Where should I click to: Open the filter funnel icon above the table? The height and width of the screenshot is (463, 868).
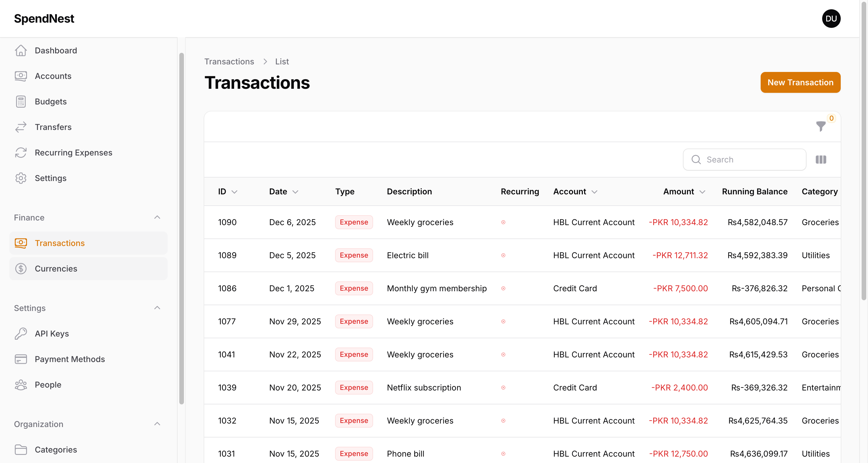(x=820, y=127)
